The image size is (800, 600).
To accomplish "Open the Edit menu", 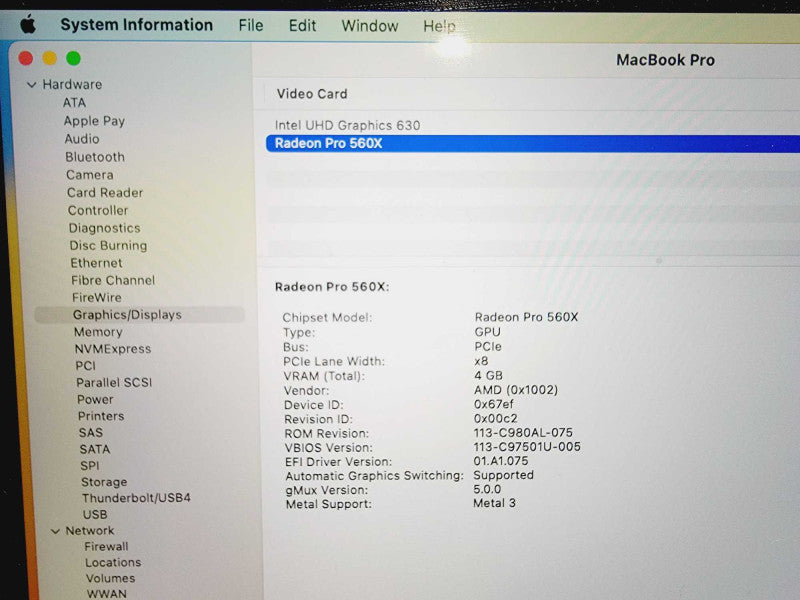I will (303, 26).
